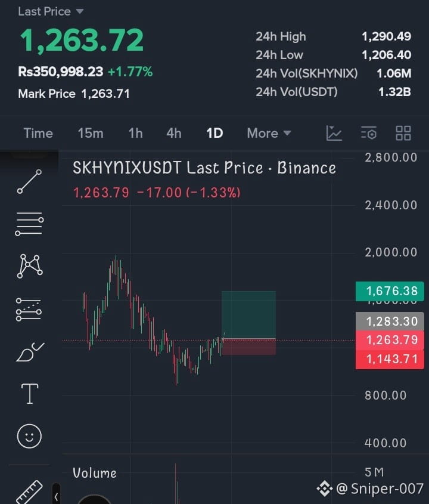Click the 2,000.00 price axis label
This screenshot has height=504, width=429.
391,252
